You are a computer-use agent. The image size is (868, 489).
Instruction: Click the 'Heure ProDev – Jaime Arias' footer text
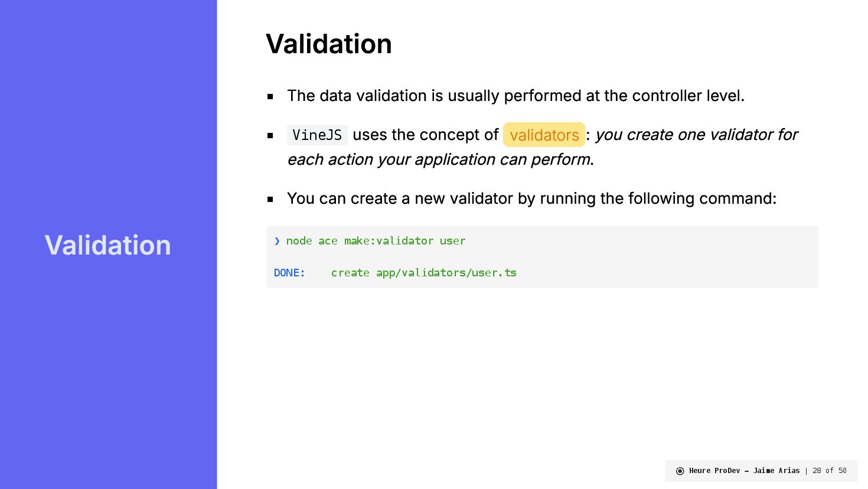(744, 471)
